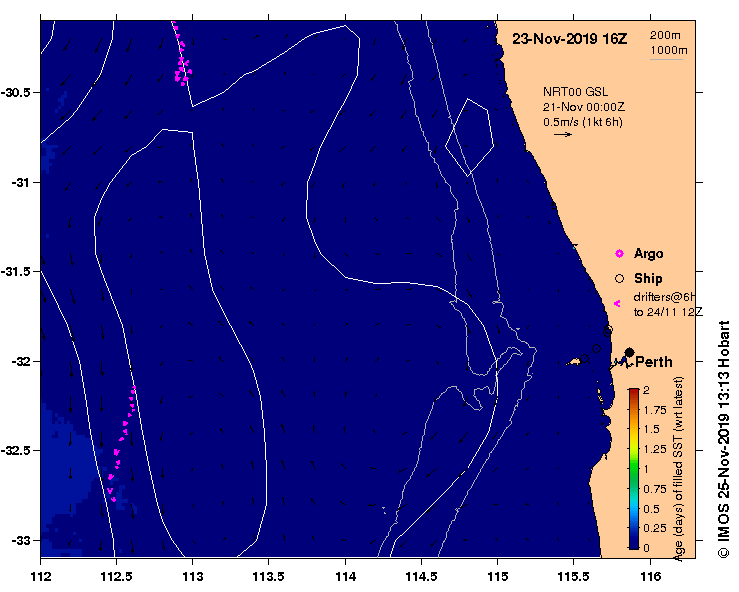Click the 200m depth contour label
739x592 pixels.
(665, 35)
